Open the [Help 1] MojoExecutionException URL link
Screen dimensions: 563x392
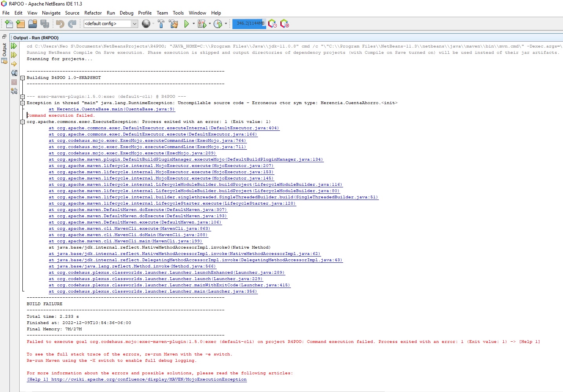coord(137,379)
